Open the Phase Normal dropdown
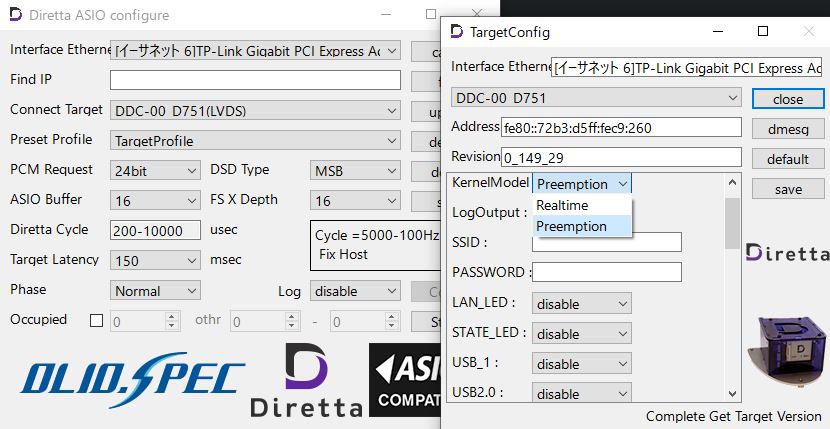The width and height of the screenshot is (830, 429). pos(155,291)
